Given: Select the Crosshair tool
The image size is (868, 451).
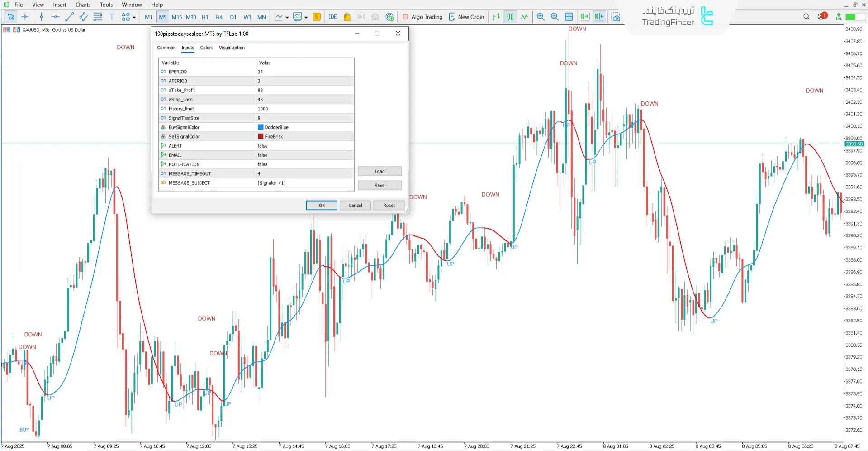Looking at the screenshot, I should click(25, 17).
